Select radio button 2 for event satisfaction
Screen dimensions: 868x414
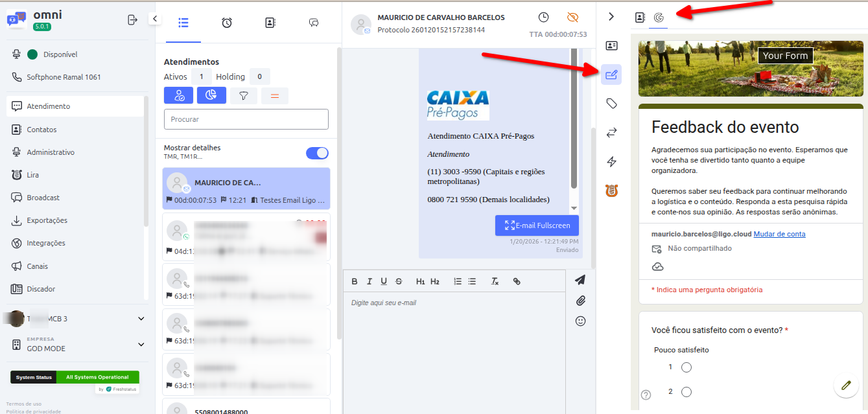click(686, 391)
